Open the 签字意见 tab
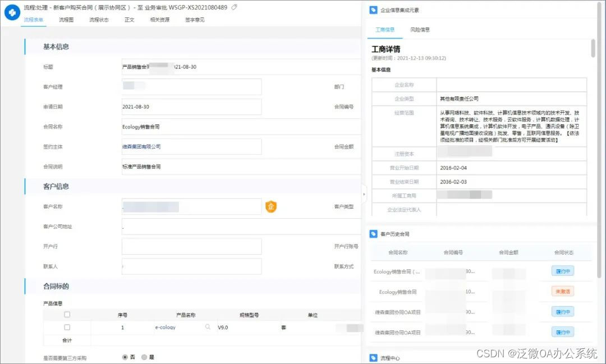The height and width of the screenshot is (364, 606). pyautogui.click(x=195, y=20)
